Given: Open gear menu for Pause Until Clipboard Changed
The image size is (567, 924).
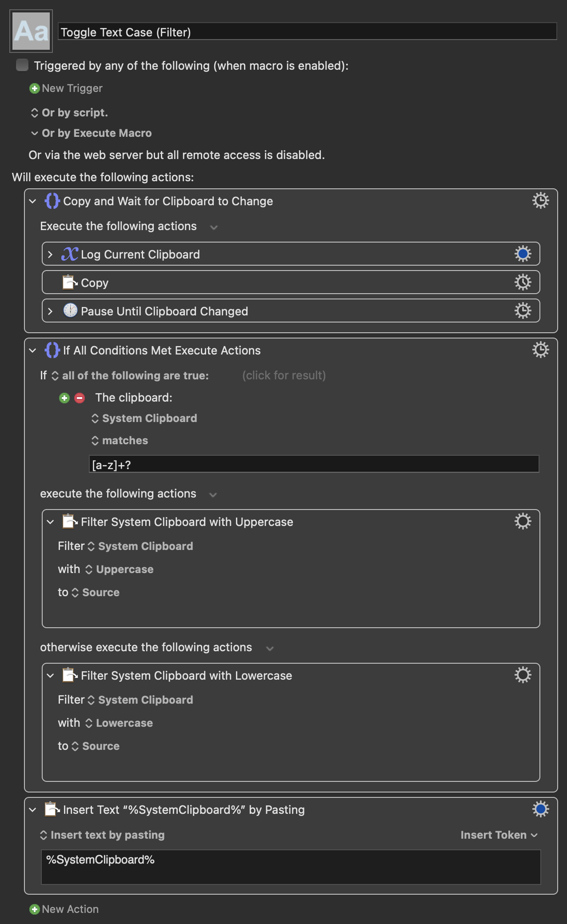Looking at the screenshot, I should (x=523, y=311).
